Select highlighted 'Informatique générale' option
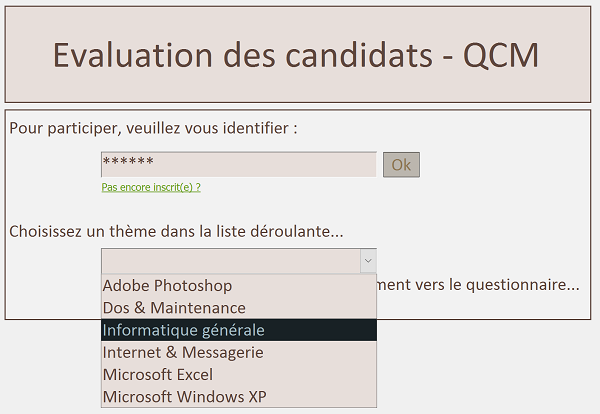 pos(183,330)
